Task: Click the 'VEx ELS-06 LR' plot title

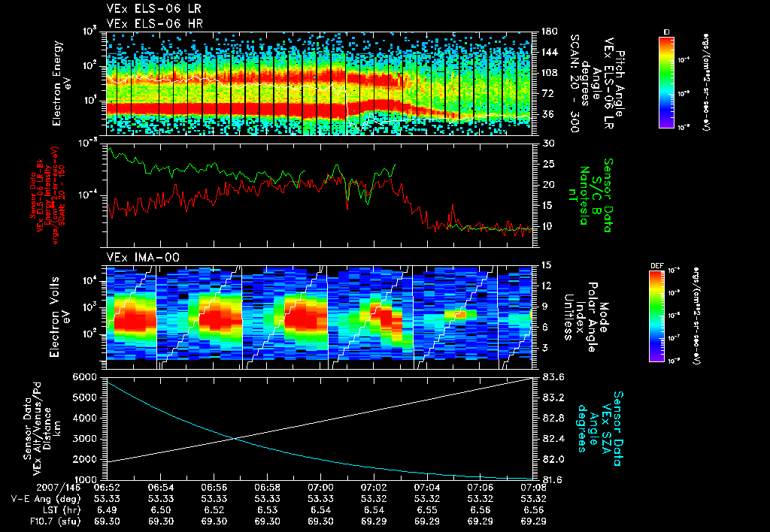Action: (x=153, y=9)
